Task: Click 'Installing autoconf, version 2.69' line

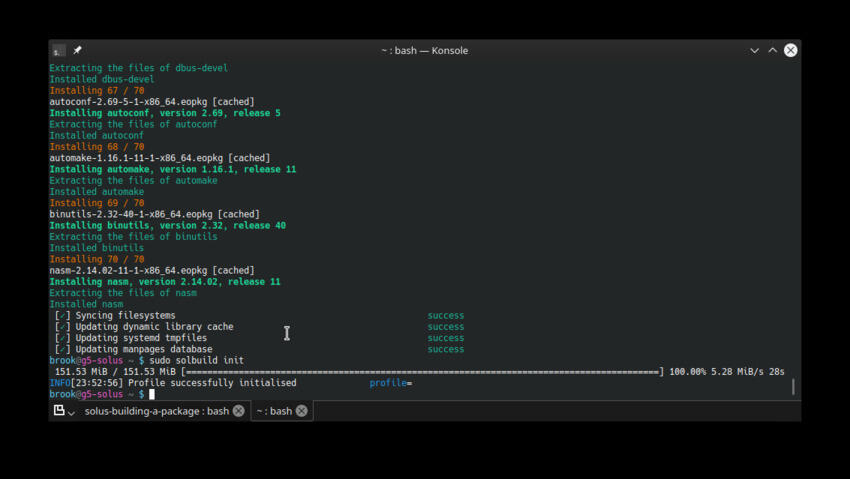Action: click(x=165, y=113)
